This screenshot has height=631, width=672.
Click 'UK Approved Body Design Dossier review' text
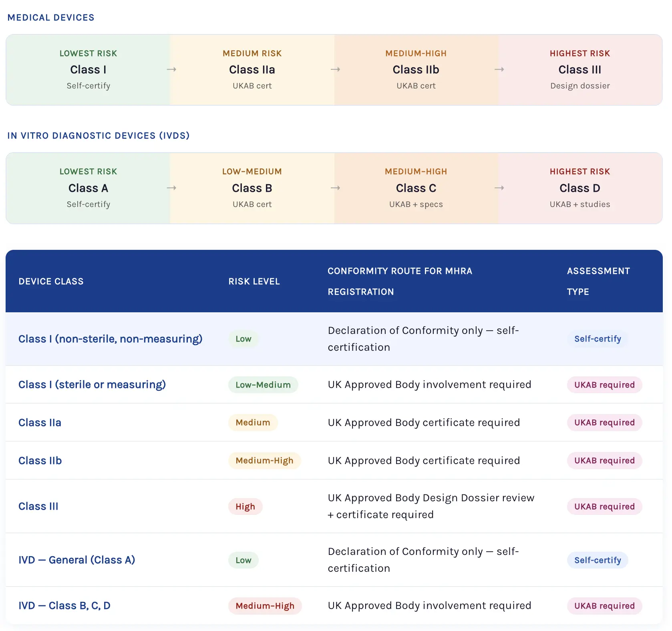pyautogui.click(x=431, y=498)
